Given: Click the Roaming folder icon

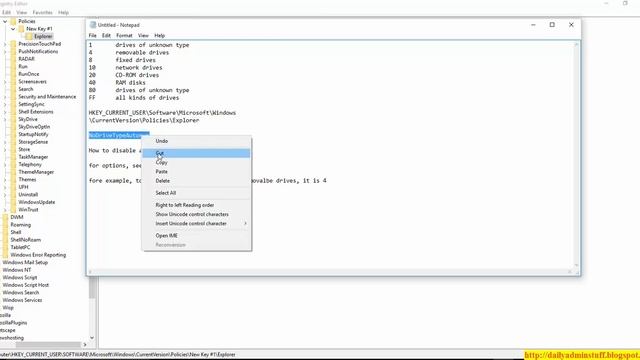Looking at the screenshot, I should point(5,225).
